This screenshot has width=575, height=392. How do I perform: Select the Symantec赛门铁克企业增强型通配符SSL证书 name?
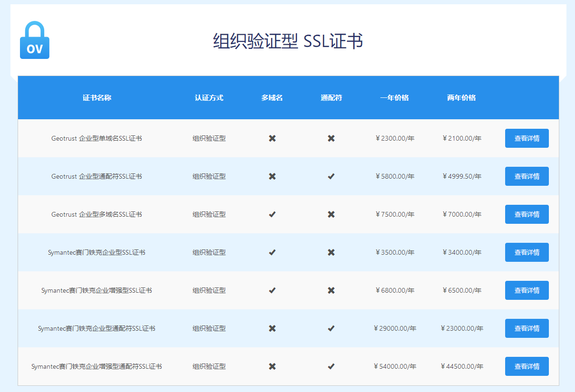pos(96,366)
